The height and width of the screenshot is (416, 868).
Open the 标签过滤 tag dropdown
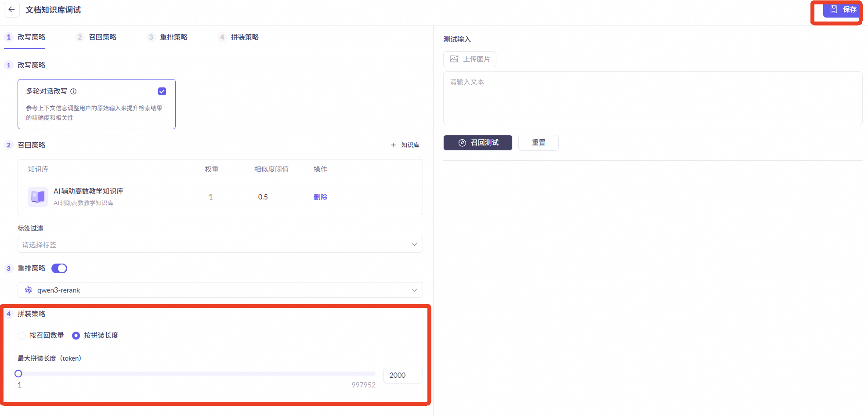pos(220,245)
